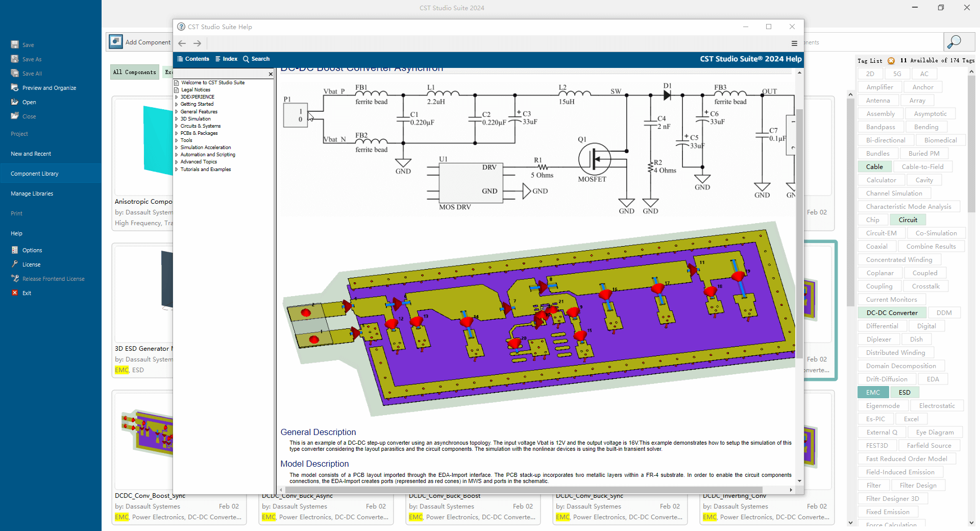Image resolution: width=980 pixels, height=531 pixels.
Task: Expand the 3DEXPERIENCE help topic
Action: [x=177, y=97]
